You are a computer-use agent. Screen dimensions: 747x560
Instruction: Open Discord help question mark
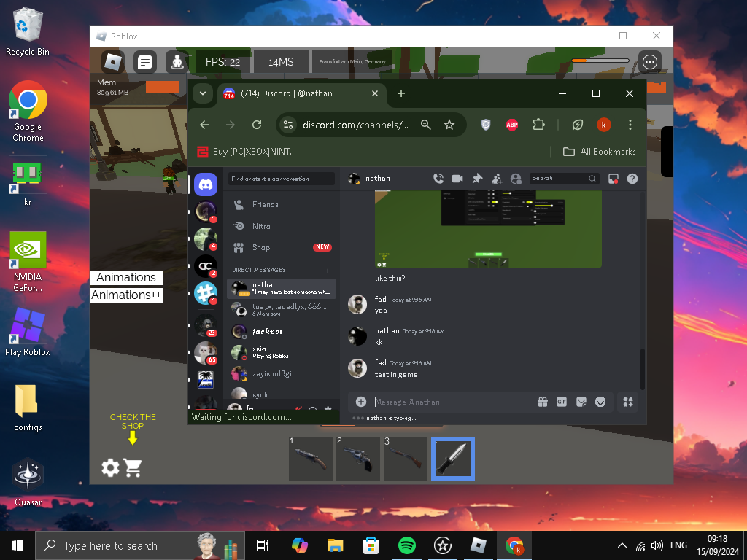[x=632, y=179]
